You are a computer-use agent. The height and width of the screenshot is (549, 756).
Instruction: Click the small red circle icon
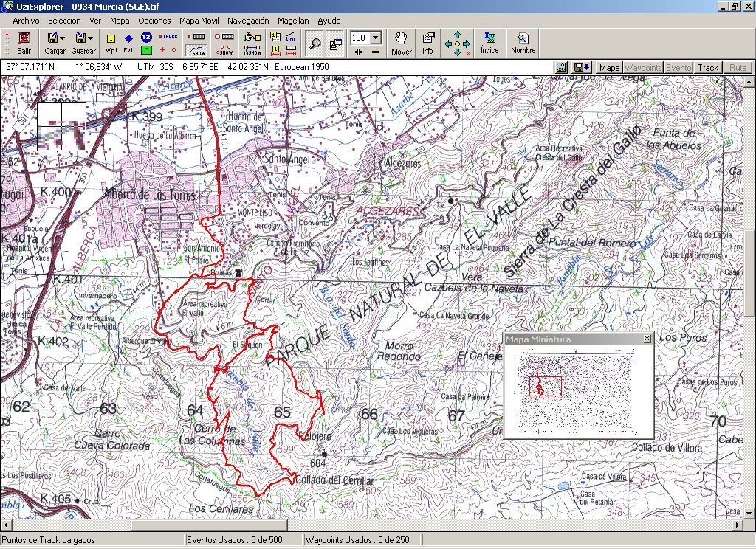coord(174,49)
